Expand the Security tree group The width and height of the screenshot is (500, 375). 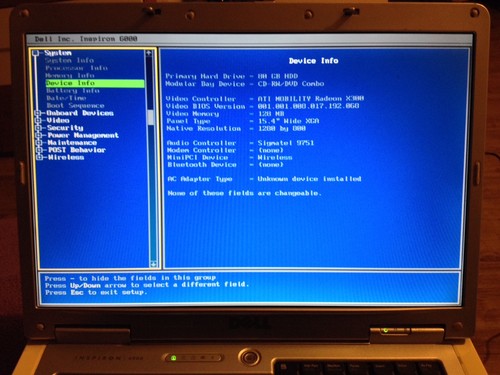[x=38, y=128]
